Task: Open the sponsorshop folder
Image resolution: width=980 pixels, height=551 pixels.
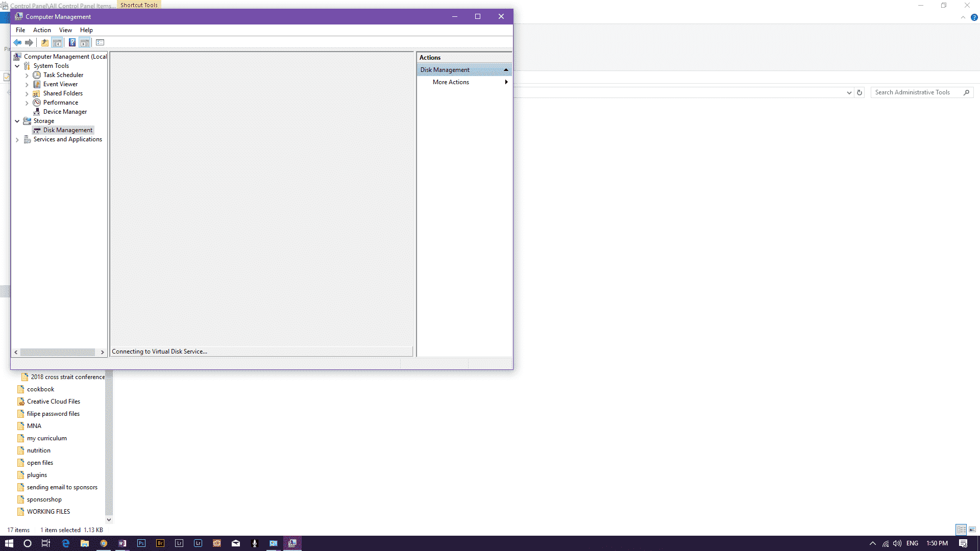Action: click(44, 499)
